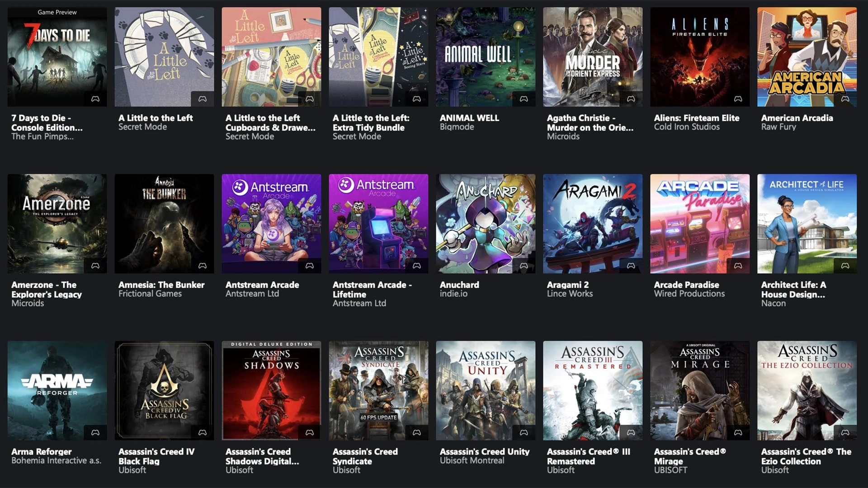Click the A Little to the Left: Extra Tidy Bundle title

371,122
